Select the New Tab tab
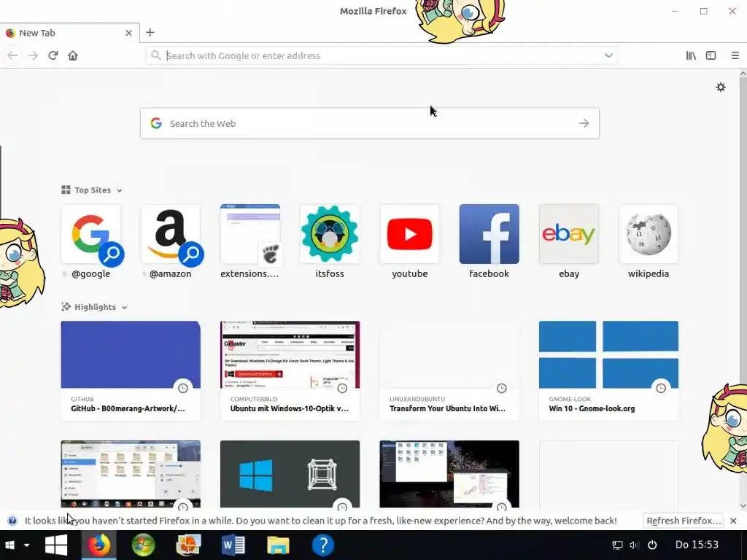The width and height of the screenshot is (747, 560). [x=69, y=33]
